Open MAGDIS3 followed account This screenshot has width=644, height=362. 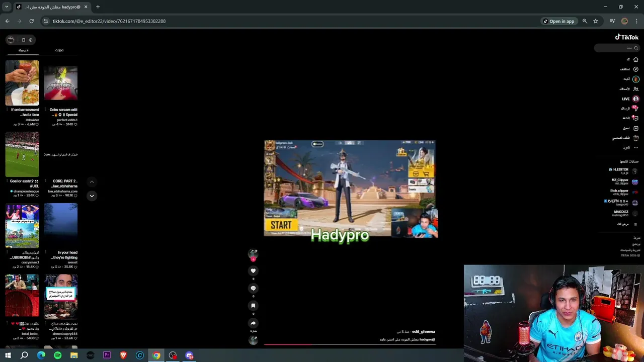pyautogui.click(x=625, y=213)
